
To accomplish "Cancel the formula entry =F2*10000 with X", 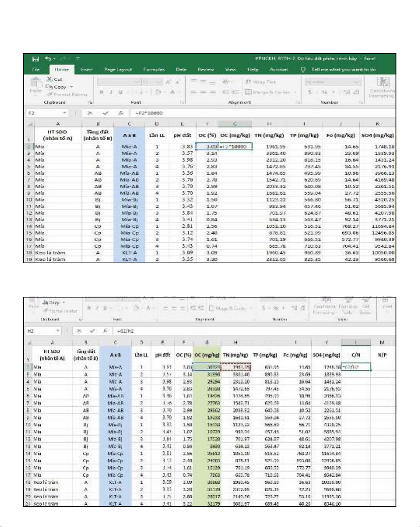I will (90, 113).
